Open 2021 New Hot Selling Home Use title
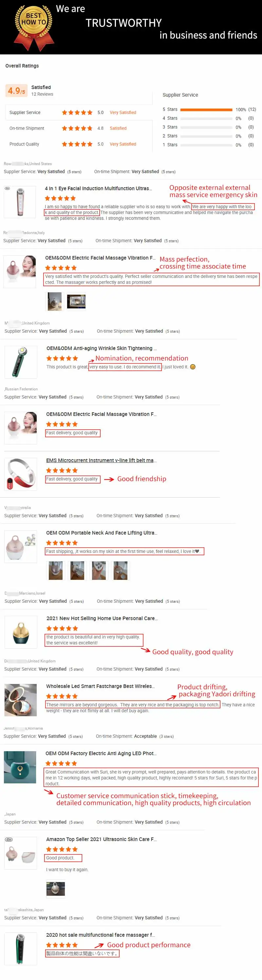Viewport: 262px width, 980px height. [x=102, y=618]
